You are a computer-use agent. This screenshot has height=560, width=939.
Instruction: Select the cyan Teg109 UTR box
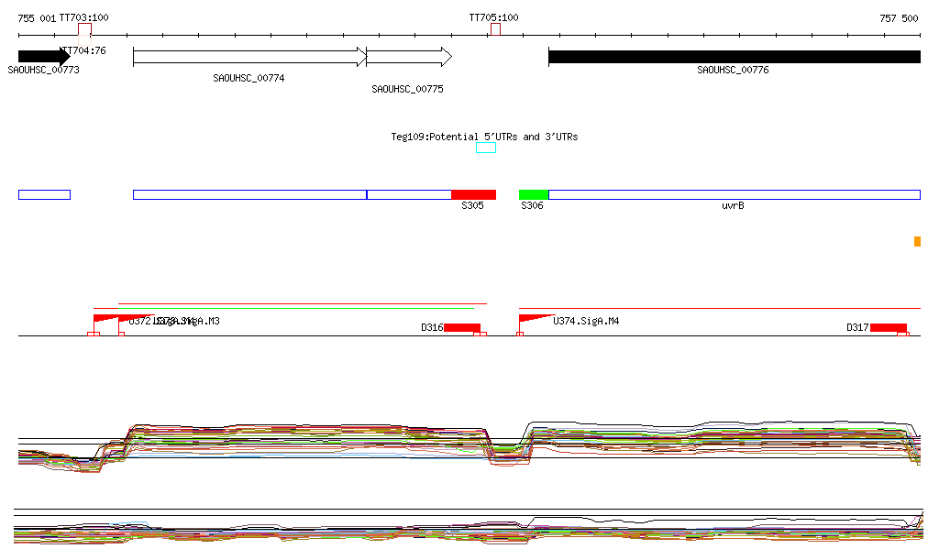pos(486,148)
